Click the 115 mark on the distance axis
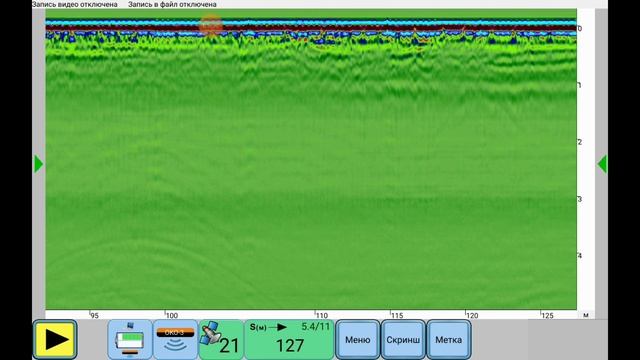This screenshot has width=640, height=360. click(397, 316)
